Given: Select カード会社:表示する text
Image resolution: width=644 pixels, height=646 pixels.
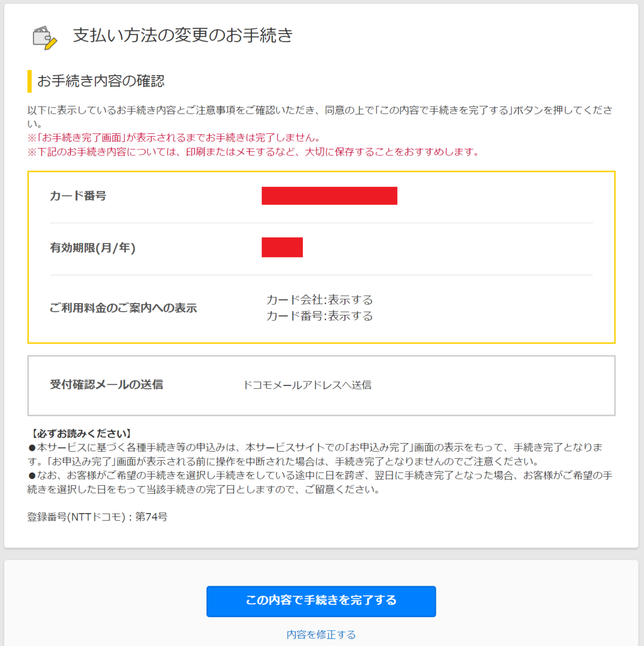Looking at the screenshot, I should [319, 300].
